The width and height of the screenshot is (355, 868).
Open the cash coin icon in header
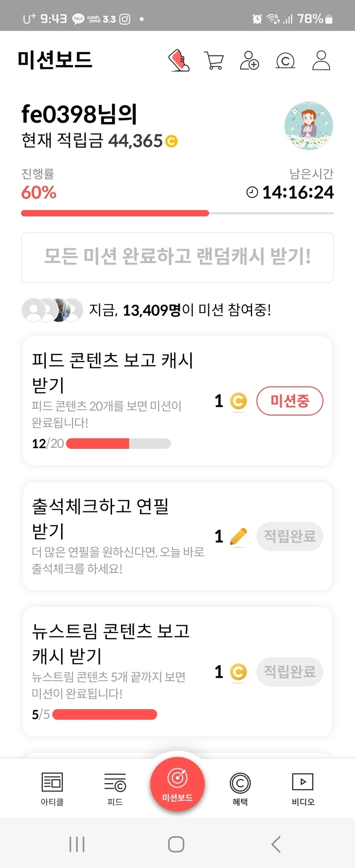285,61
